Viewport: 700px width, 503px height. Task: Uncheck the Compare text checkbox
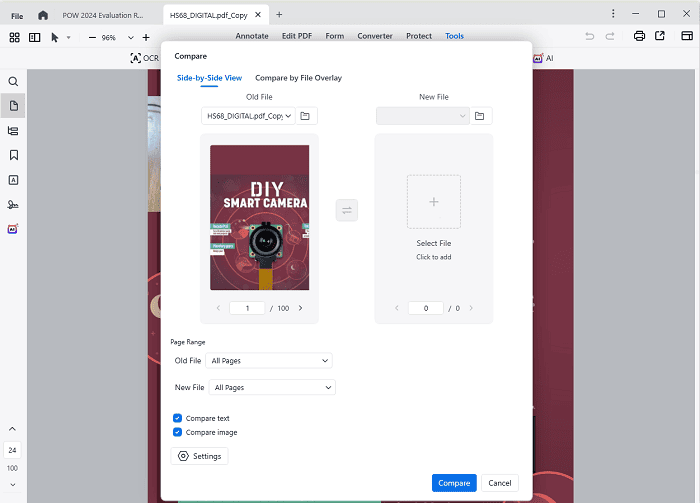(177, 418)
